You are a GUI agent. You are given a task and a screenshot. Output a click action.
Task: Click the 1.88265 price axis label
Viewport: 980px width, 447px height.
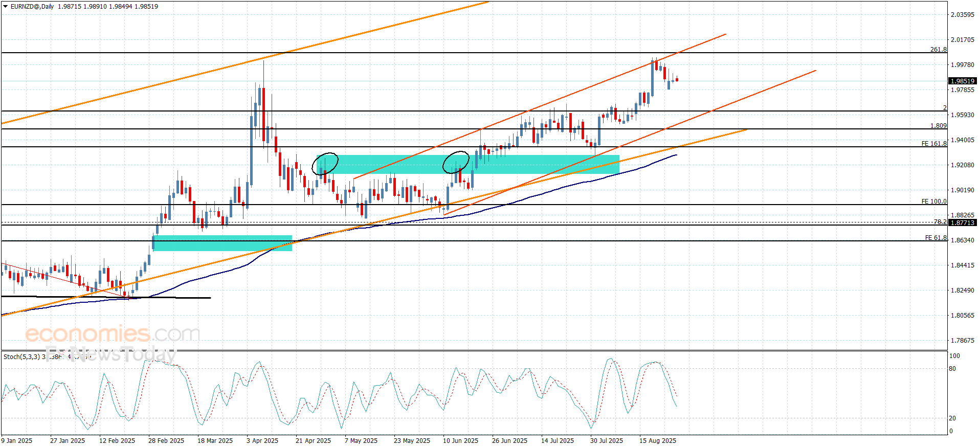pyautogui.click(x=963, y=215)
